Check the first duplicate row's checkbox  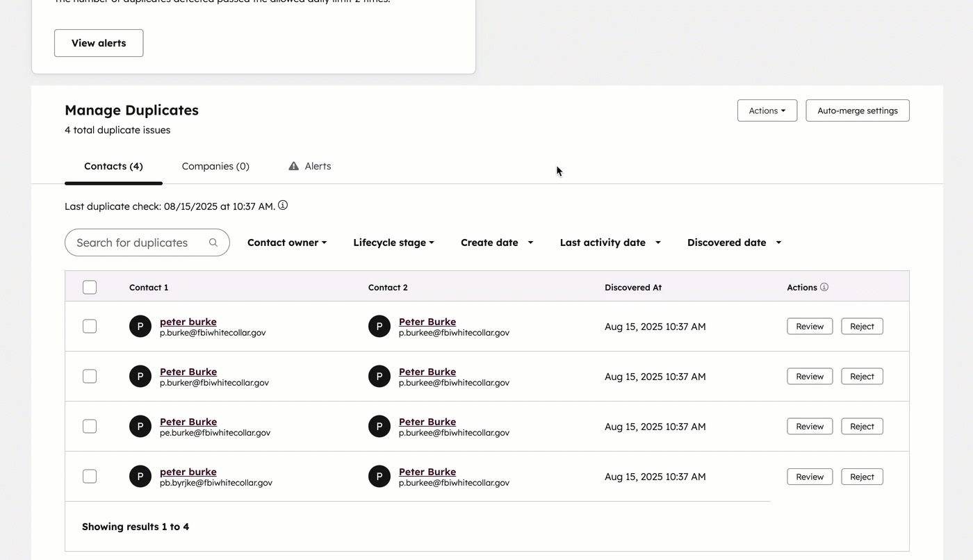point(89,326)
